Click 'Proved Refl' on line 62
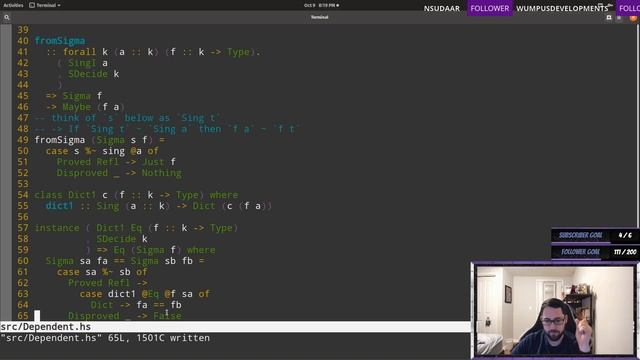Screen dimensions: 640x360 coord(99,283)
